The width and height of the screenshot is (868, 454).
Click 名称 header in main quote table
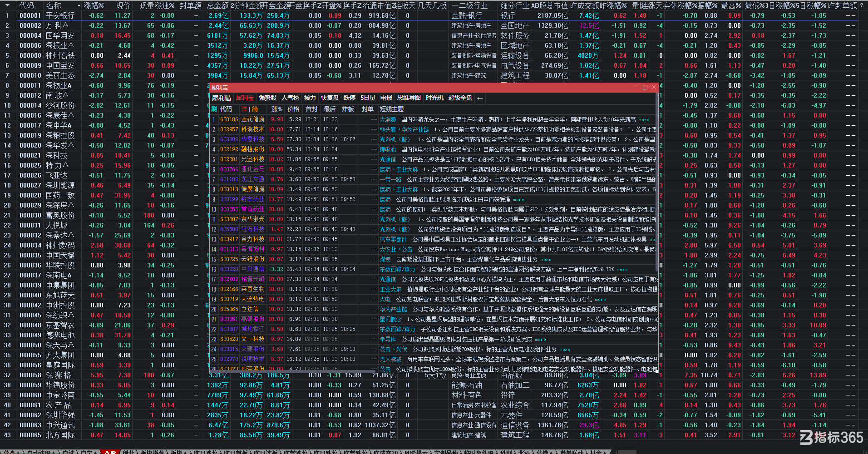pyautogui.click(x=54, y=5)
